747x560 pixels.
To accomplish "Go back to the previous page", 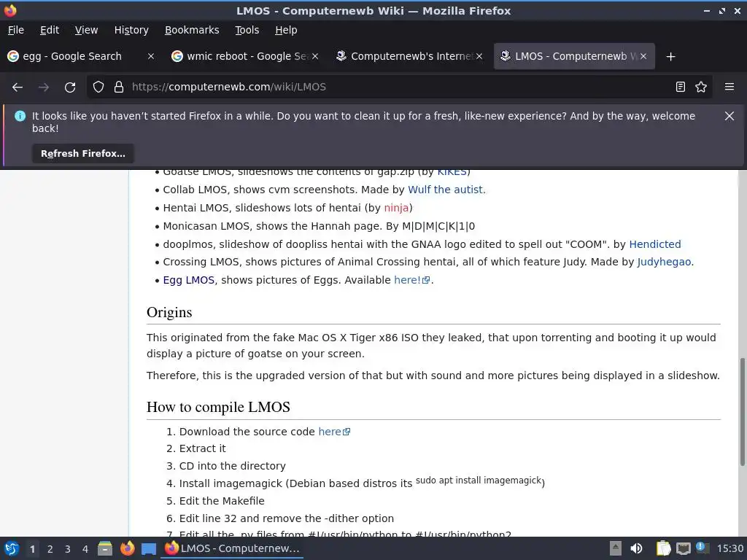I will click(x=18, y=87).
